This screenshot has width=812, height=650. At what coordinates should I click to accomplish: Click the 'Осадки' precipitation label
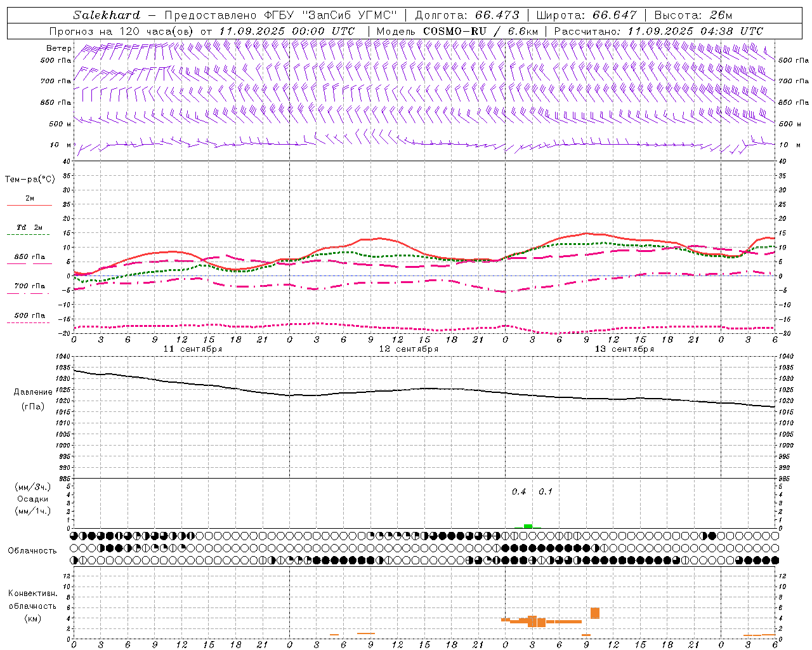coord(33,499)
